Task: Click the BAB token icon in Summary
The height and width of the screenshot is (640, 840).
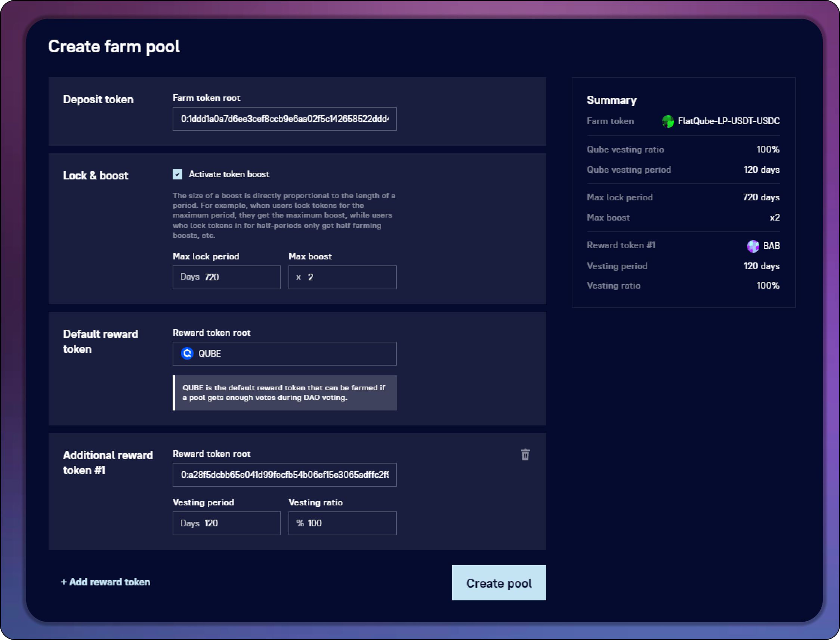Action: pos(753,246)
